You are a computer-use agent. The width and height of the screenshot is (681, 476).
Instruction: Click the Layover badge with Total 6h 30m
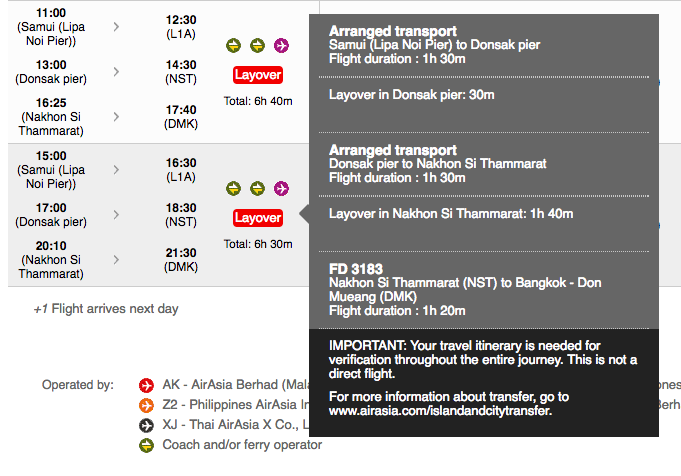pos(257,218)
